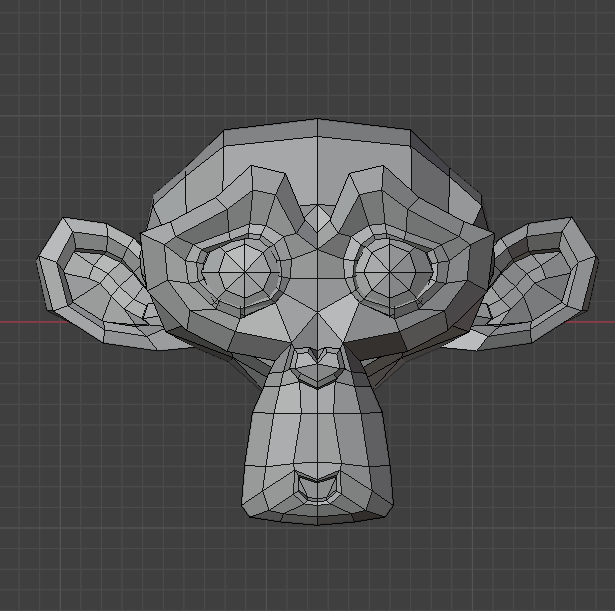Pick the monkey's left-side eyeball

[x=244, y=271]
